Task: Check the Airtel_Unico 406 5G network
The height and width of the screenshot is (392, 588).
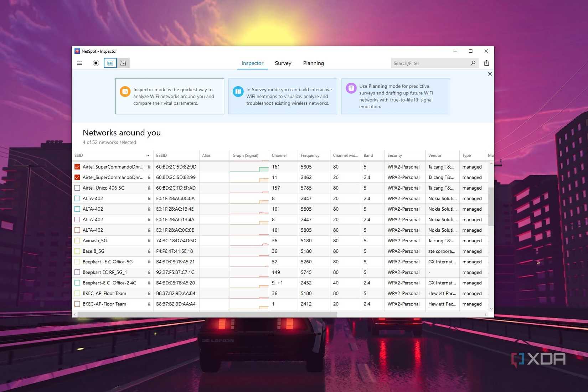Action: [x=77, y=188]
